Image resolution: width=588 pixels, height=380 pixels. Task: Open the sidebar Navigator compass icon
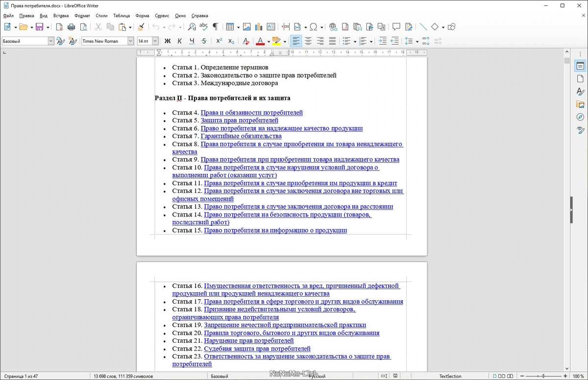(580, 117)
